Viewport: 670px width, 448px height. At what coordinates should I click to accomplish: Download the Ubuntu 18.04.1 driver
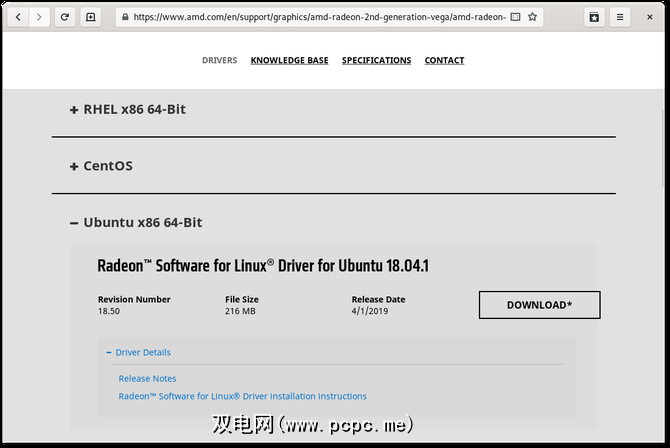(x=539, y=305)
